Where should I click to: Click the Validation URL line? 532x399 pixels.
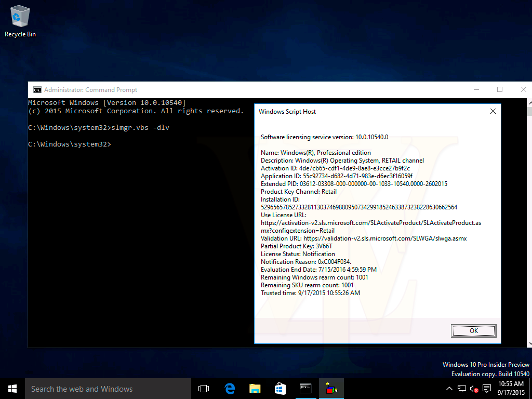364,238
